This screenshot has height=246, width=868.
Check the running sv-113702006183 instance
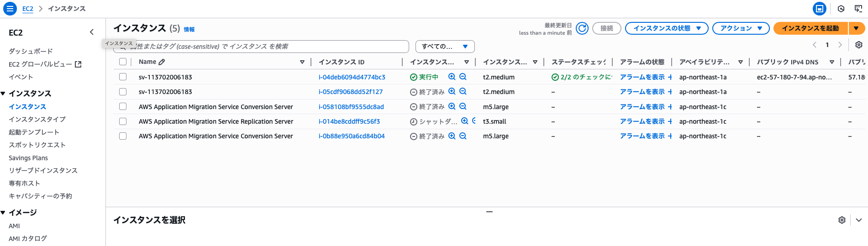(x=123, y=77)
